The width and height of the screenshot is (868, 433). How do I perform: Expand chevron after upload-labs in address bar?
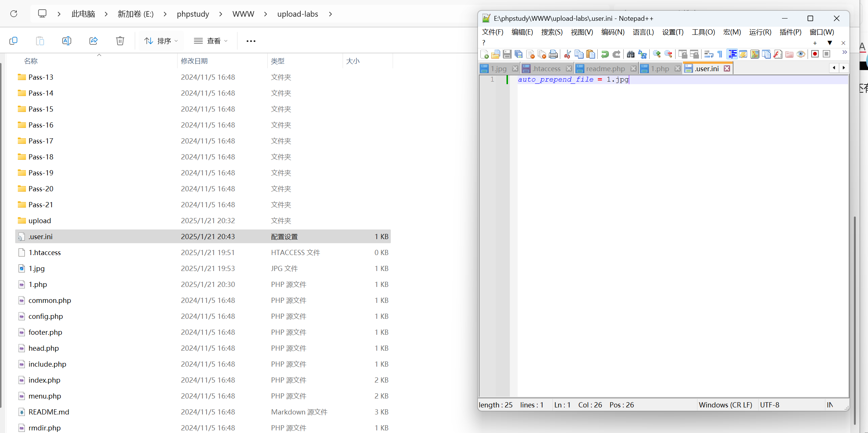click(x=330, y=14)
